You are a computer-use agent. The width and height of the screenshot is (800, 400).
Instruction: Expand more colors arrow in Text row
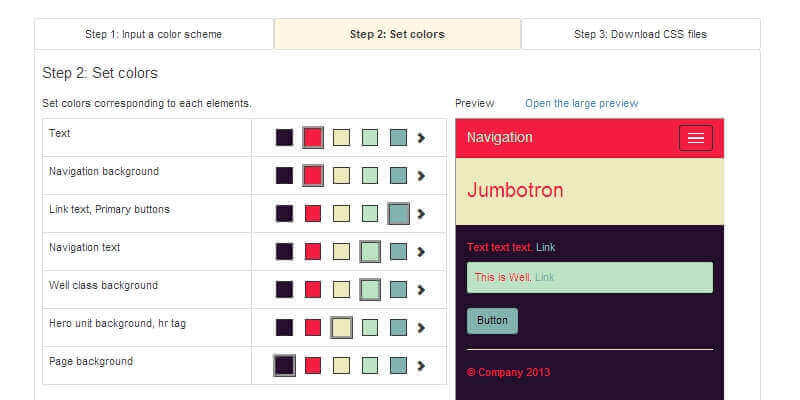[421, 138]
